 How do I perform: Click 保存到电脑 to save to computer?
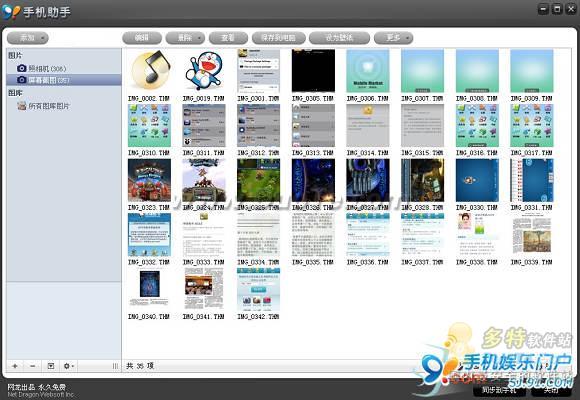279,38
